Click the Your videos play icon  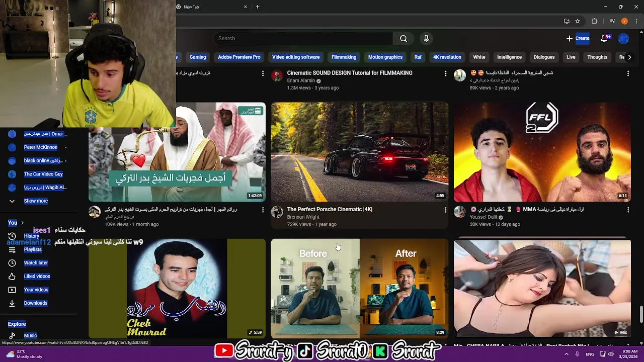(12, 290)
